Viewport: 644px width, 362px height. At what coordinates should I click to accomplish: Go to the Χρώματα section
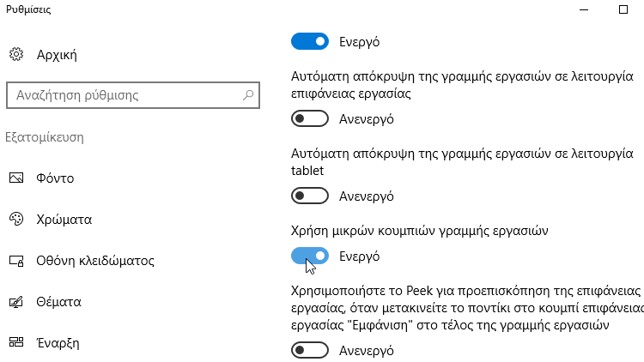point(64,220)
